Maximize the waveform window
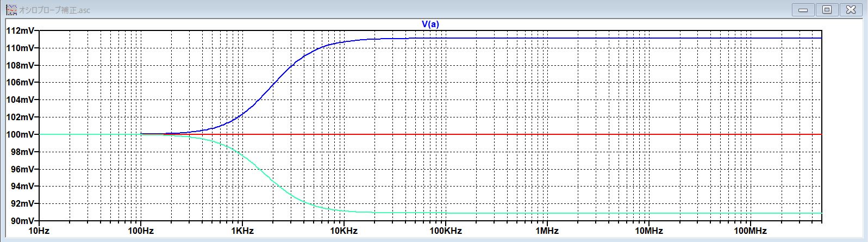The height and width of the screenshot is (242, 868). tap(827, 10)
